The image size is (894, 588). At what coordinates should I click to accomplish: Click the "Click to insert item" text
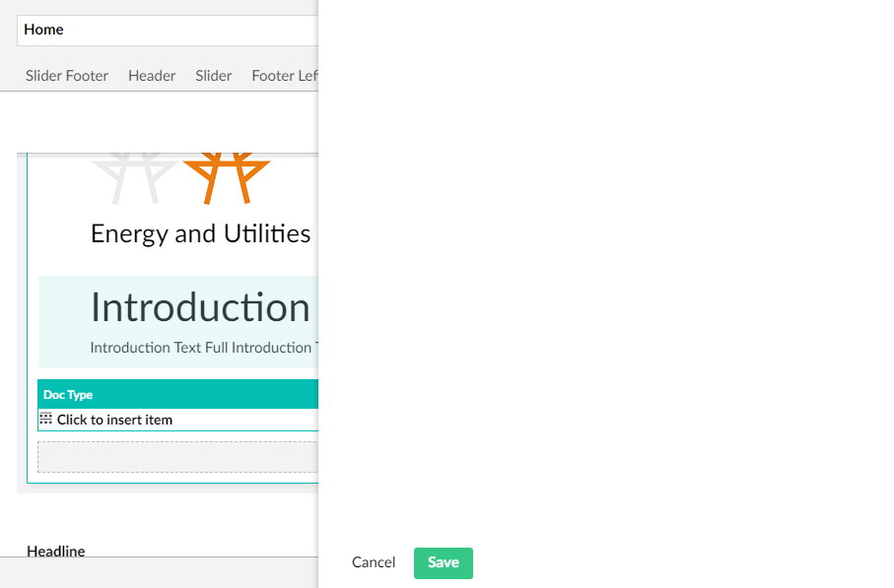point(114,420)
